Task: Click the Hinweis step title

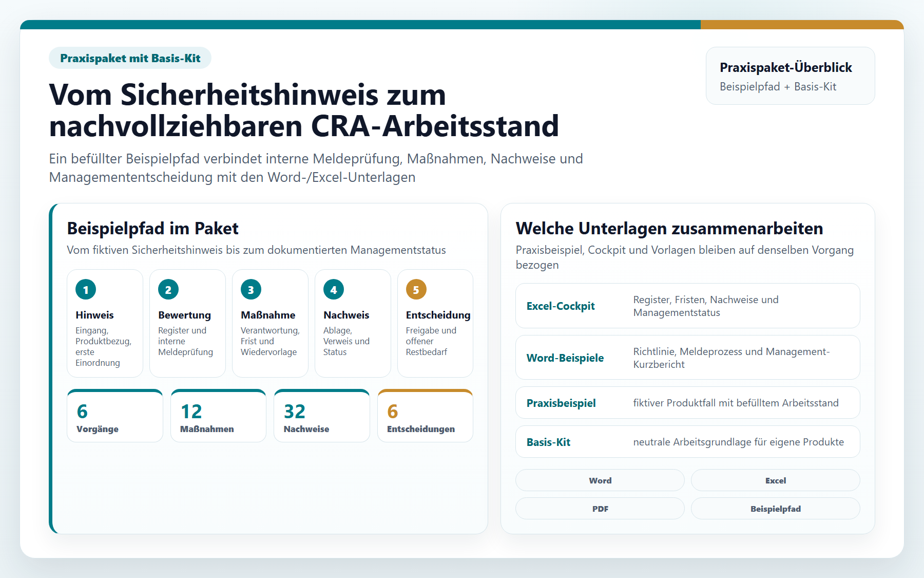Action: click(94, 315)
